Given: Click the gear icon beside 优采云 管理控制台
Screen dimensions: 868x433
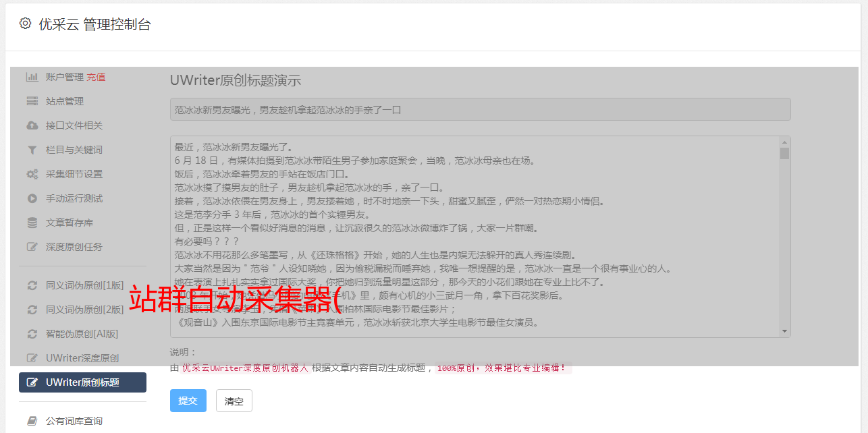Looking at the screenshot, I should (25, 24).
